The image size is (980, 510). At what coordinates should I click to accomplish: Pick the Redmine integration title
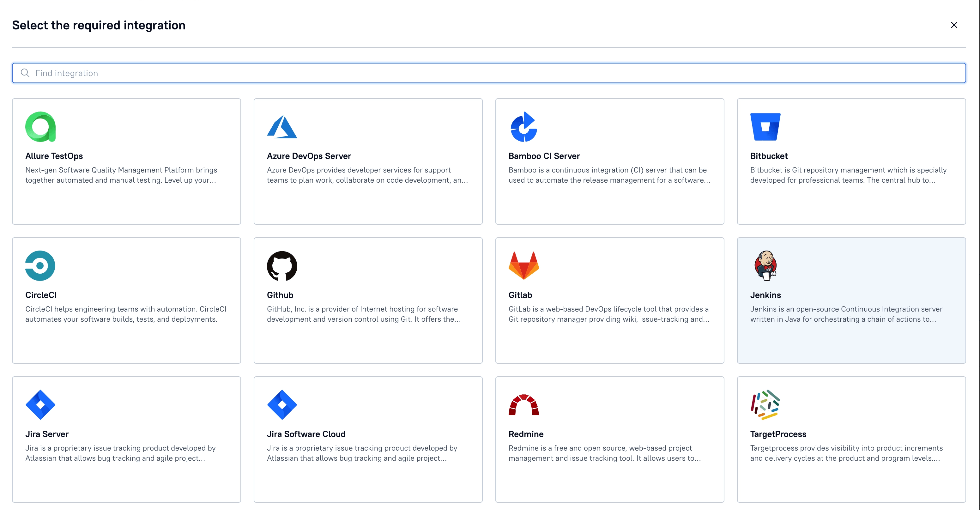[526, 434]
